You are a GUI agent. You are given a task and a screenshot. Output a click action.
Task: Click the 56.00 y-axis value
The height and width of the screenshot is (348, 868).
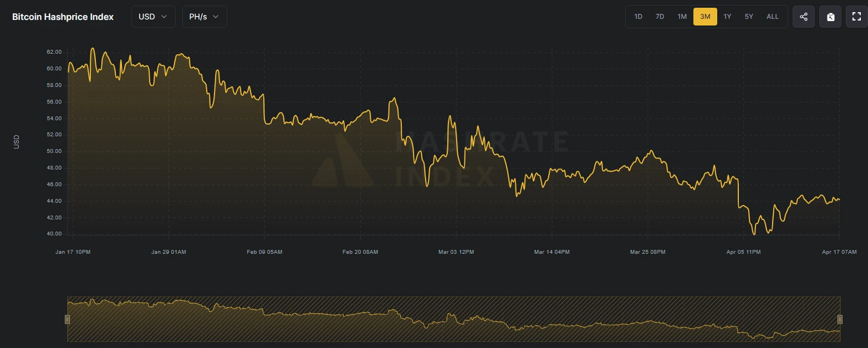[54, 102]
